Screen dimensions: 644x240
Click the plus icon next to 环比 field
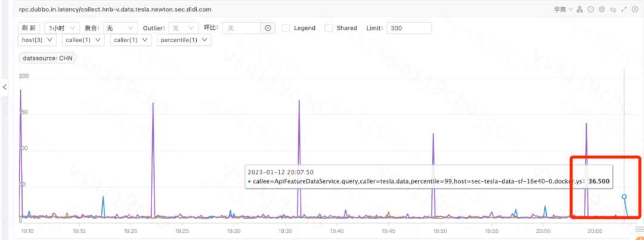pos(268,28)
